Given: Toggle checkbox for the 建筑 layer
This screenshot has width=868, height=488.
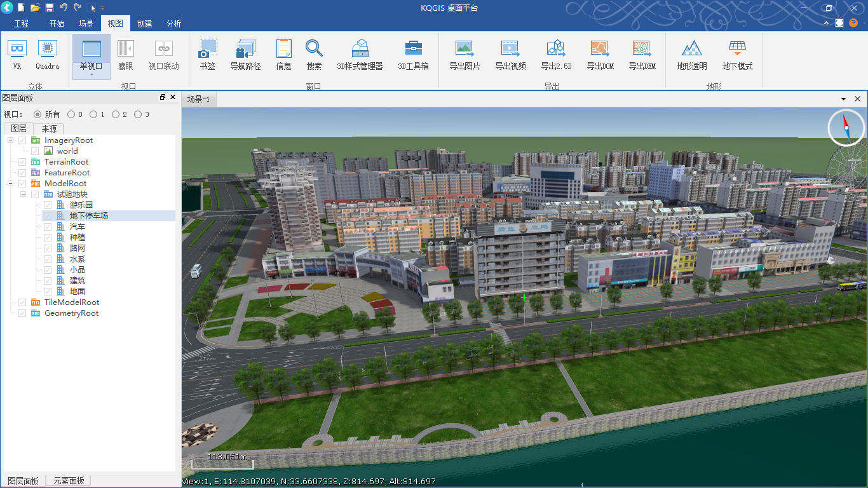Looking at the screenshot, I should [48, 280].
